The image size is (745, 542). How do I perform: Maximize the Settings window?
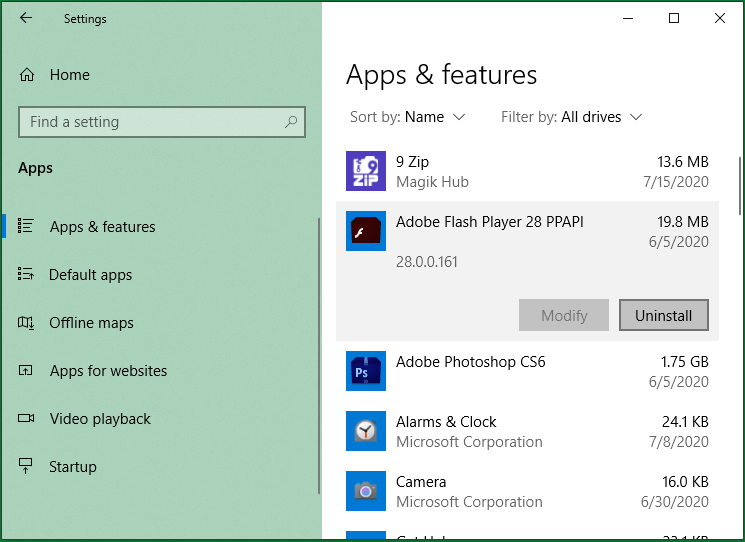[x=674, y=18]
